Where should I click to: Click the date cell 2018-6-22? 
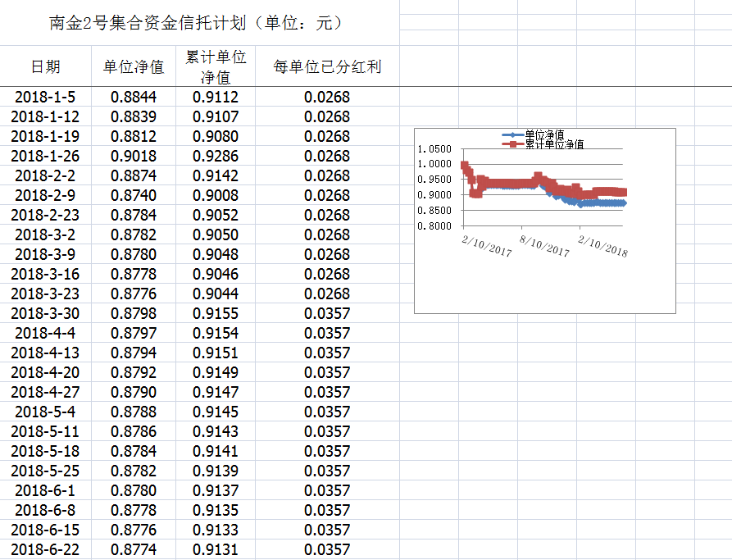pyautogui.click(x=45, y=549)
